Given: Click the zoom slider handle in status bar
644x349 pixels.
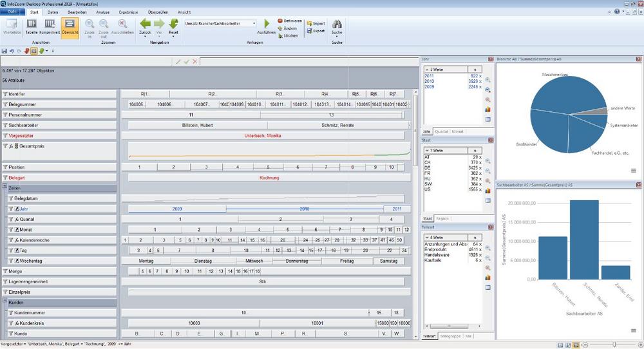Looking at the screenshot, I should (x=614, y=345).
